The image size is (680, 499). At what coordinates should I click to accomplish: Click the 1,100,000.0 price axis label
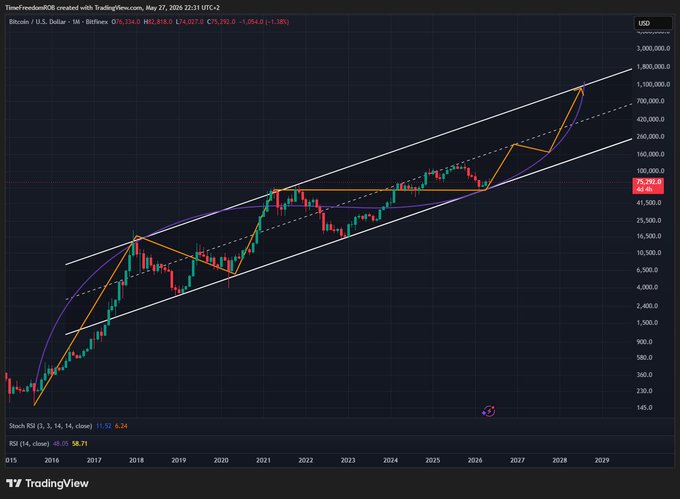point(653,84)
